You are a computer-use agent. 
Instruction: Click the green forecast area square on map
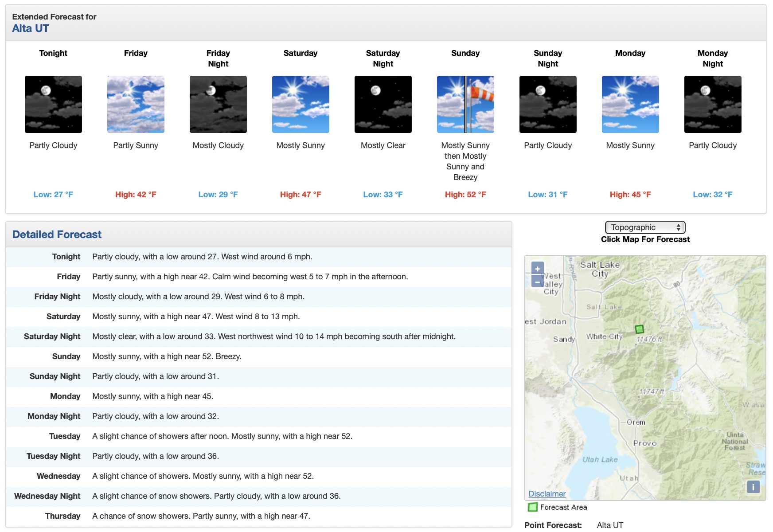point(639,329)
